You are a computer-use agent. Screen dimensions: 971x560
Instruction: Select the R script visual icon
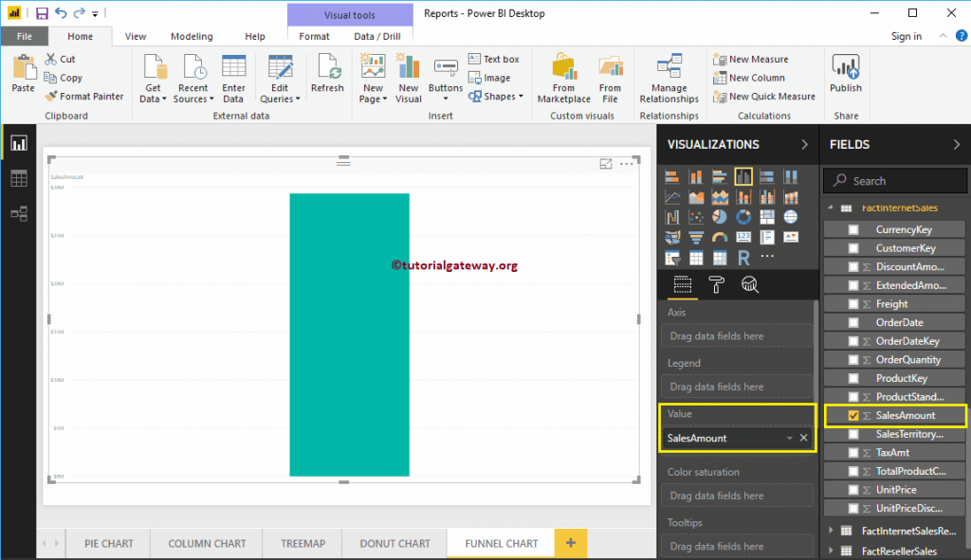pos(743,256)
